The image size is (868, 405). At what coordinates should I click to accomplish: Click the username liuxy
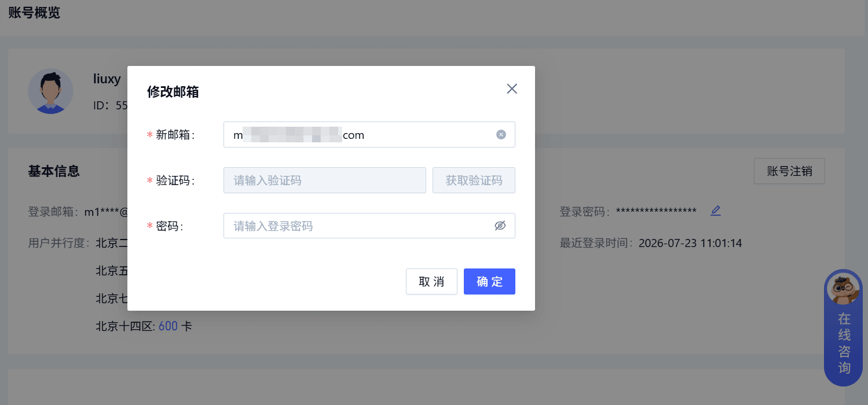[107, 79]
